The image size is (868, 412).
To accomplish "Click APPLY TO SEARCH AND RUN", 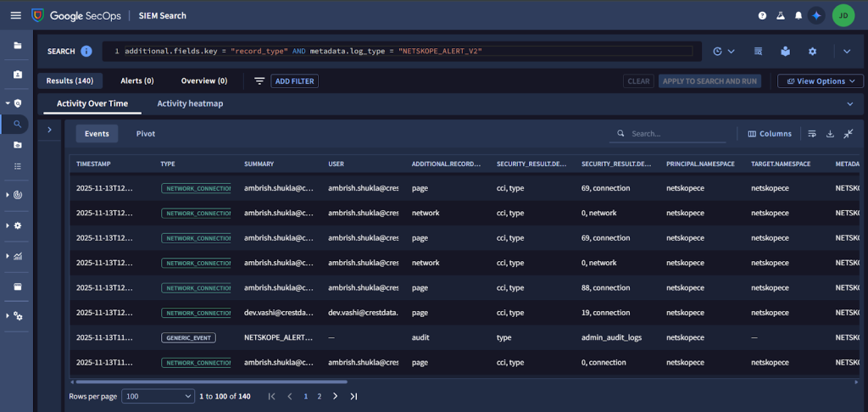I will [x=709, y=81].
